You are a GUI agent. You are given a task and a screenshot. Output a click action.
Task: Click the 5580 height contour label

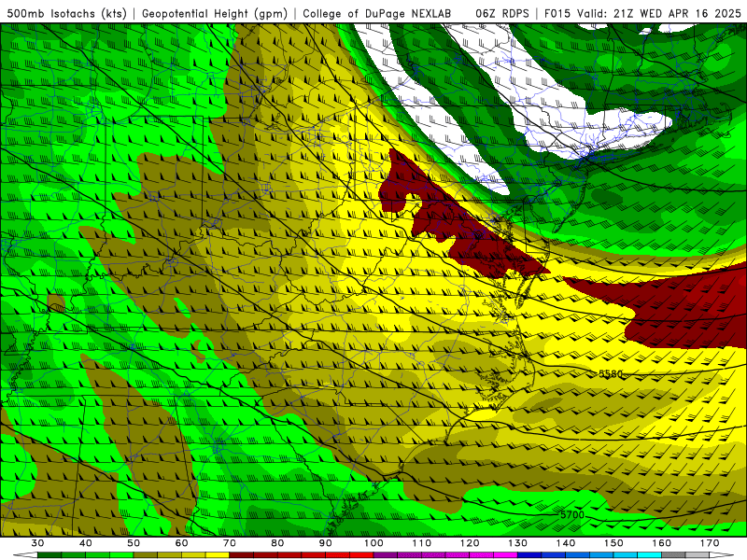[x=611, y=374]
